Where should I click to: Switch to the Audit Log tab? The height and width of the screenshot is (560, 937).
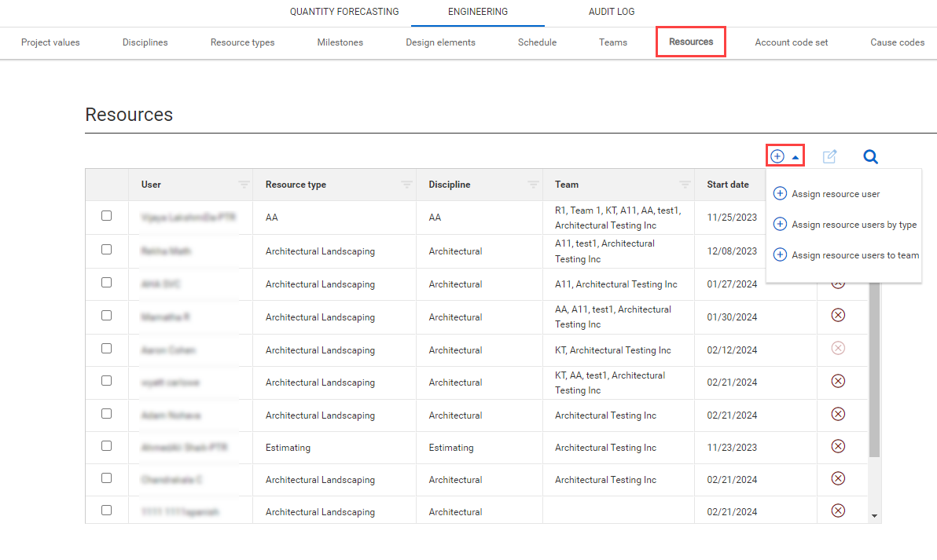611,12
